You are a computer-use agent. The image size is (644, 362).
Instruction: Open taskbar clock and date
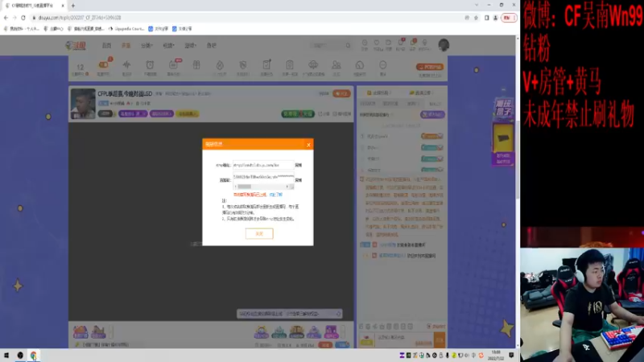496,356
